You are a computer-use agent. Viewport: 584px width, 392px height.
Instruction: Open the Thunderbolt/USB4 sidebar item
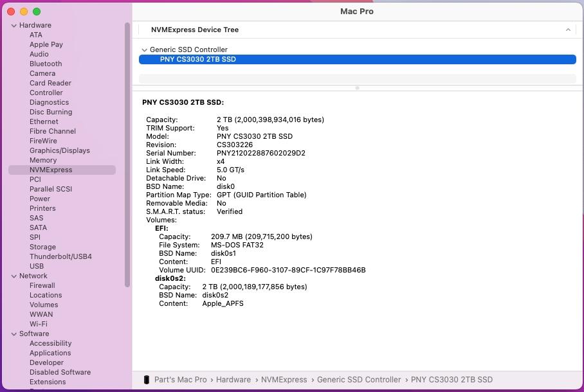[x=60, y=256]
